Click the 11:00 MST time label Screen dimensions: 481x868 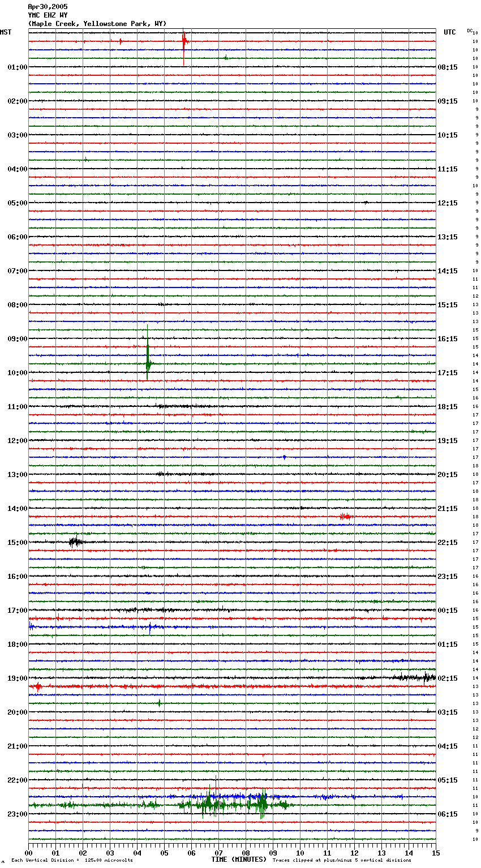pyautogui.click(x=18, y=407)
